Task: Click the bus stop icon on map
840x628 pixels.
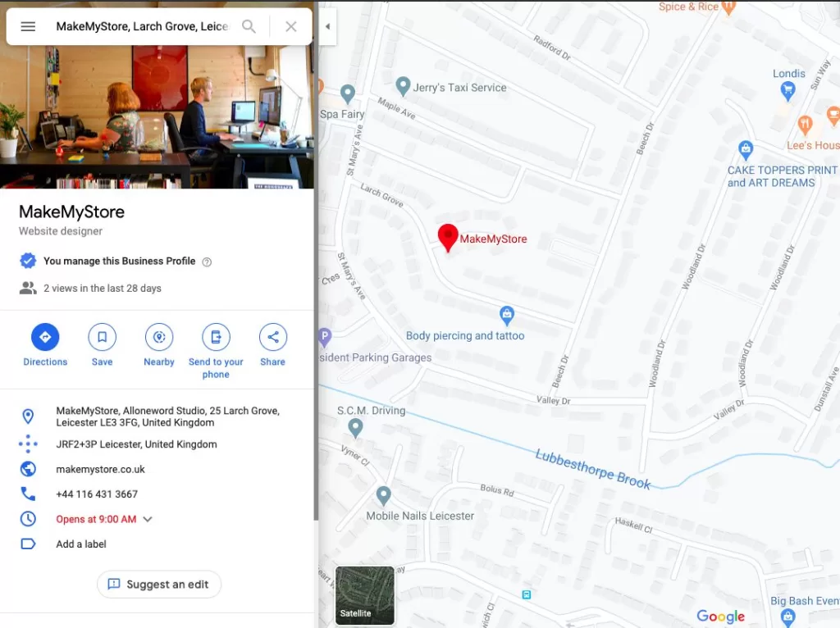Action: click(x=527, y=594)
